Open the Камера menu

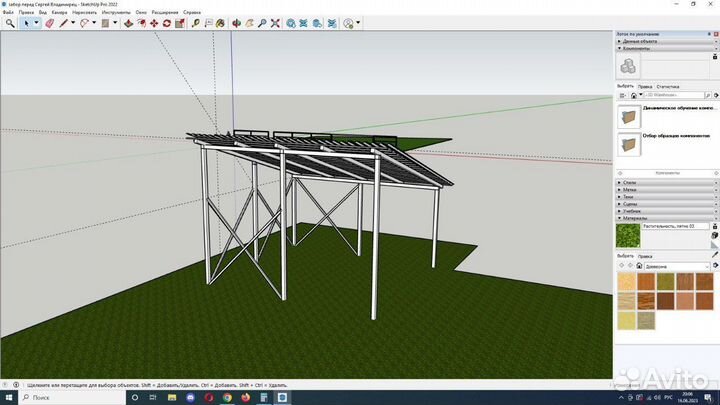59,12
